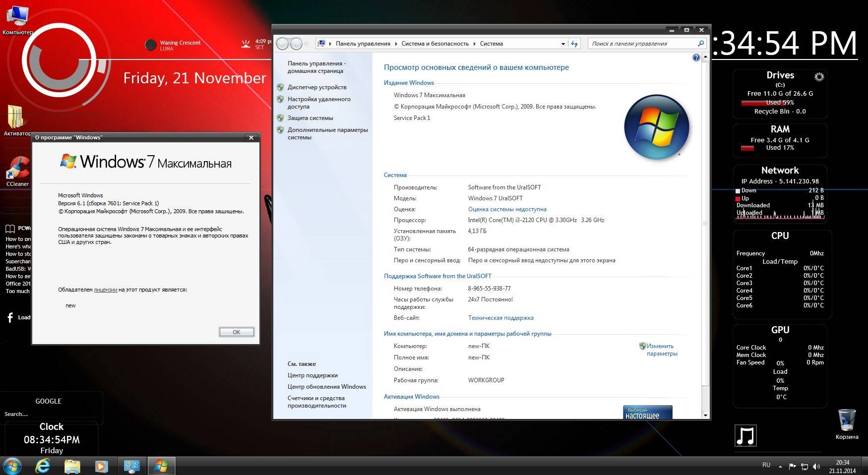Open Диспетчер устройств link
The width and height of the screenshot is (868, 475).
317,87
